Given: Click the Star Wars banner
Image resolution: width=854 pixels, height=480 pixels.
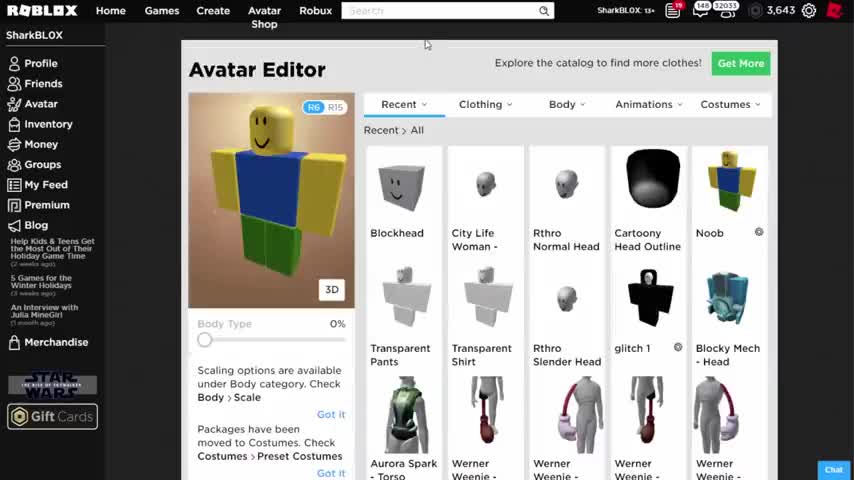Looking at the screenshot, I should [52, 385].
